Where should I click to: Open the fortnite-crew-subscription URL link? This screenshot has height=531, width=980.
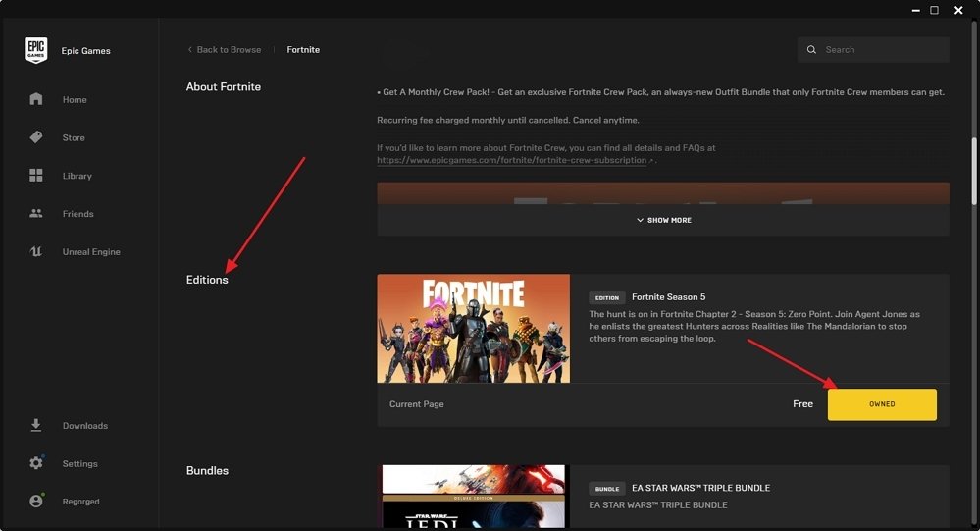[x=511, y=160]
